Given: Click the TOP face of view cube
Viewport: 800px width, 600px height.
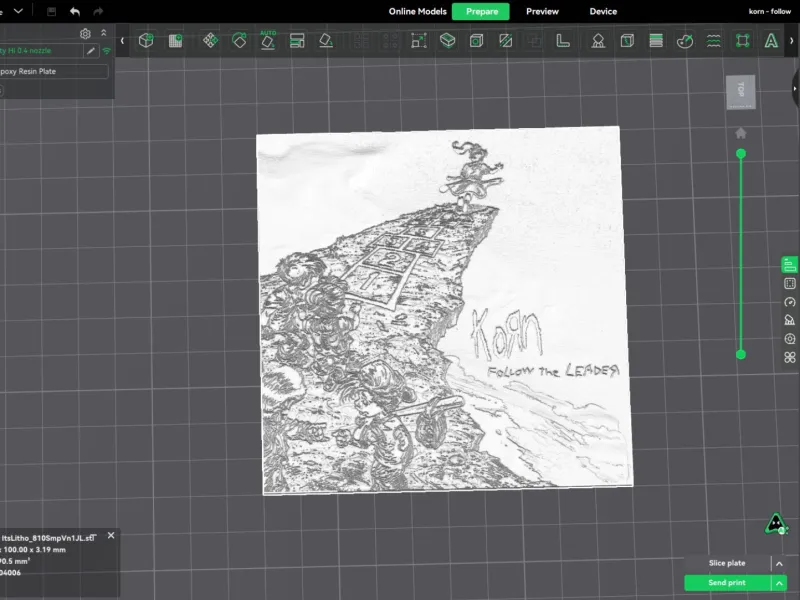Looking at the screenshot, I should pyautogui.click(x=741, y=92).
